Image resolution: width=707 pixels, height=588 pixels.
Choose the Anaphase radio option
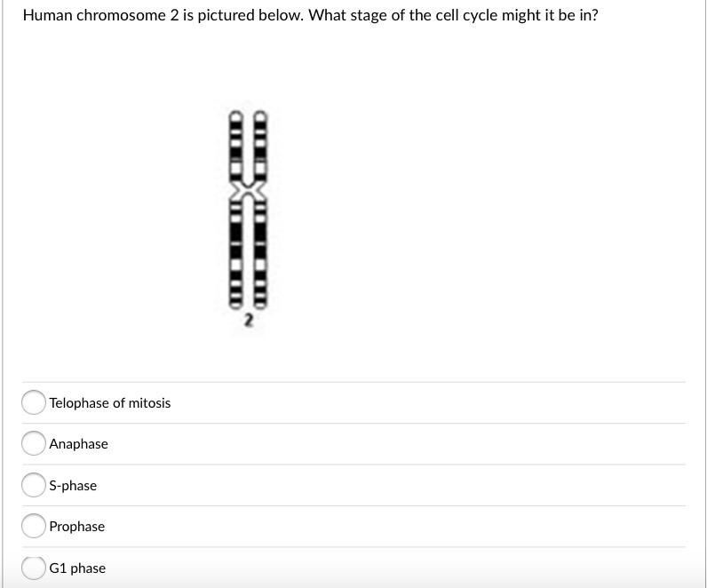point(34,444)
